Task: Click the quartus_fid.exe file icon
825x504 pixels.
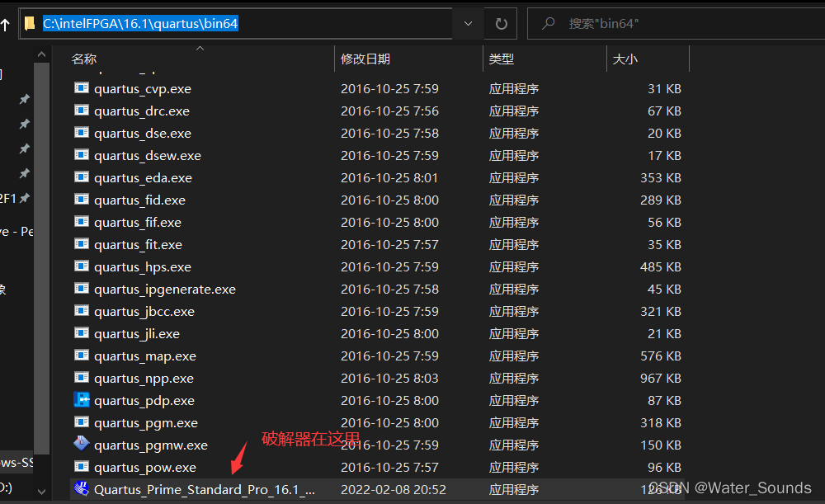Action: 82,199
